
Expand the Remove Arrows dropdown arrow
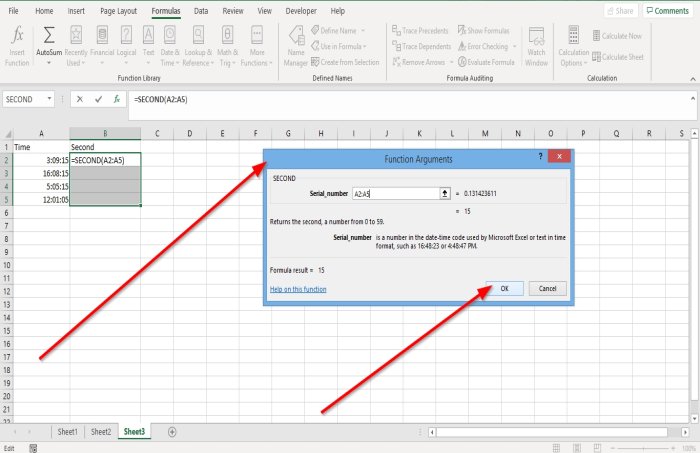[451, 62]
